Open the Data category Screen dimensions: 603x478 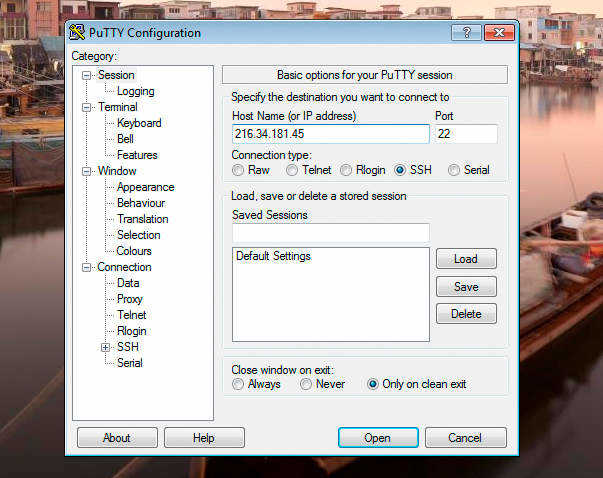coord(128,283)
